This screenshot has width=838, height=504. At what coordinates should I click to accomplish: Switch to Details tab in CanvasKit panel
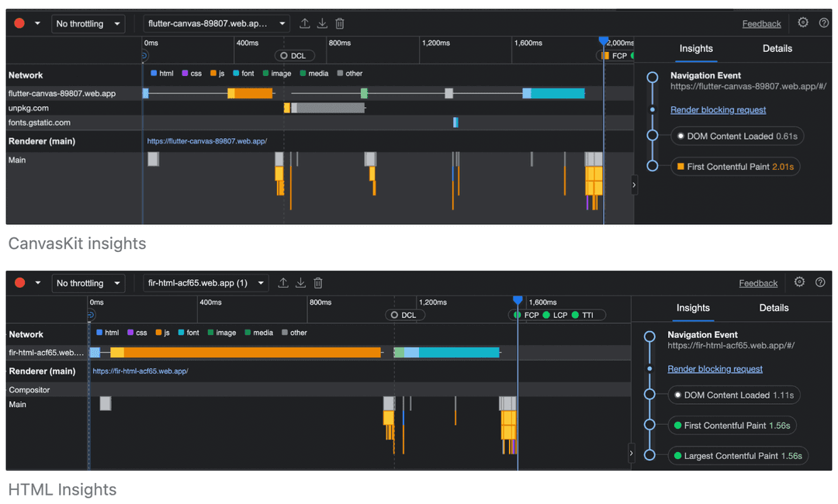[x=777, y=48]
